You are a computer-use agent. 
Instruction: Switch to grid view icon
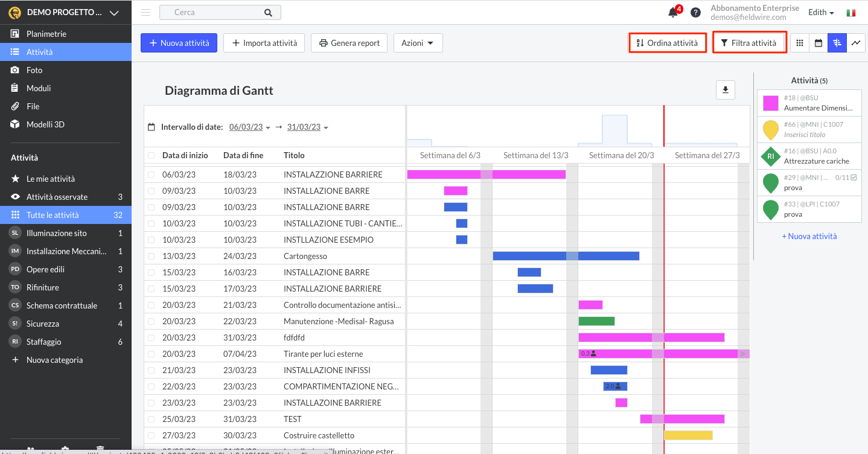800,43
